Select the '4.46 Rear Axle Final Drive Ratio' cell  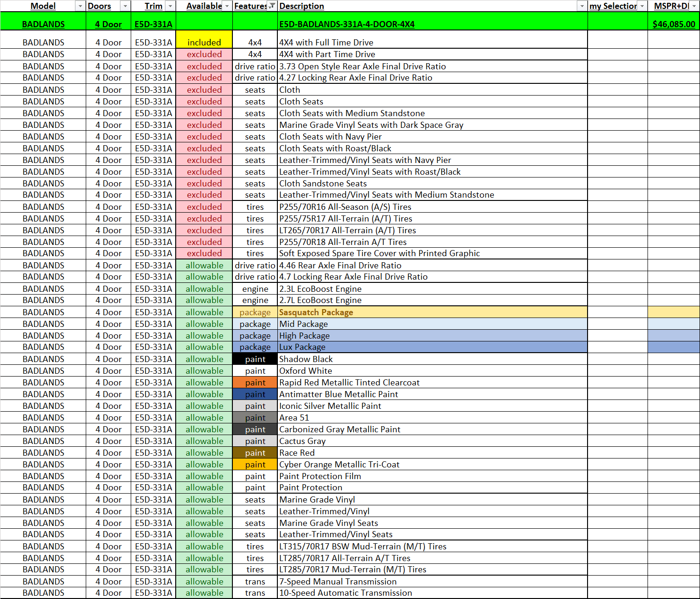tap(433, 266)
